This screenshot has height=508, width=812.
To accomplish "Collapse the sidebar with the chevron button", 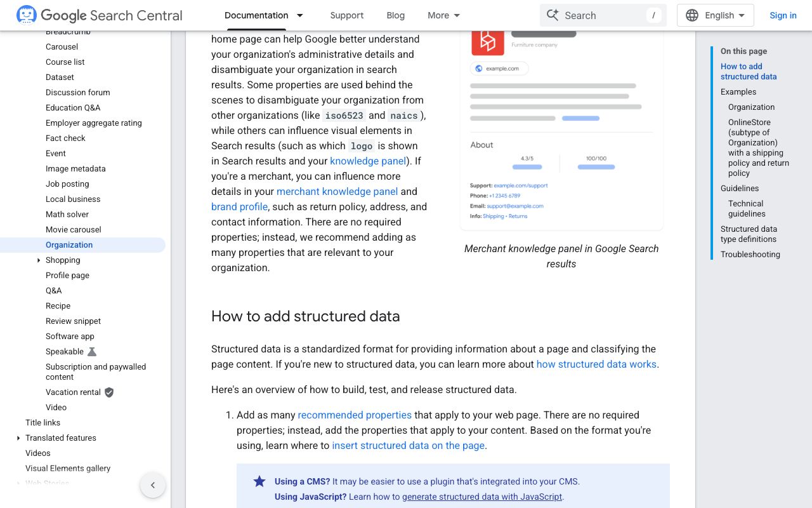I will 153,485.
